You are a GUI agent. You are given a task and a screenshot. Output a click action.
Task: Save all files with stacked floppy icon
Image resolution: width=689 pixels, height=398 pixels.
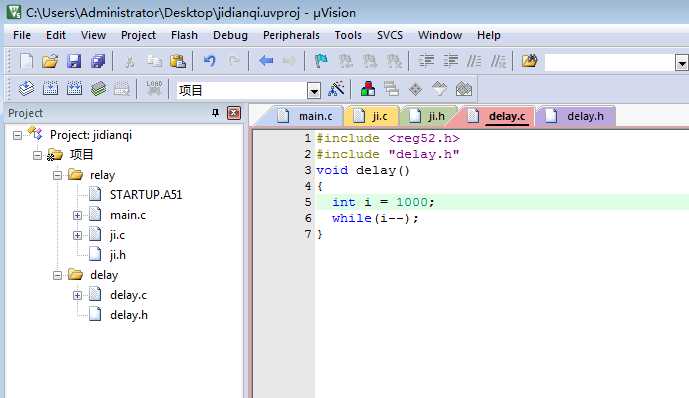click(x=98, y=61)
